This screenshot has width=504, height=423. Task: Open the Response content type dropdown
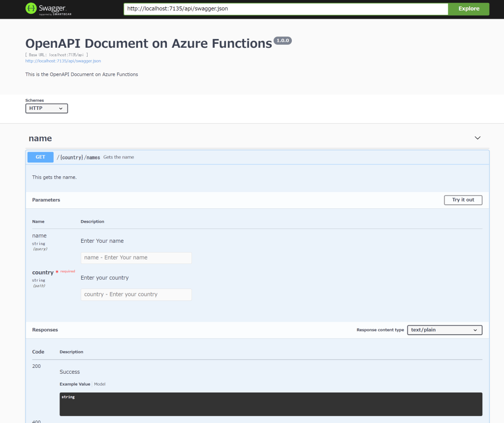coord(444,330)
